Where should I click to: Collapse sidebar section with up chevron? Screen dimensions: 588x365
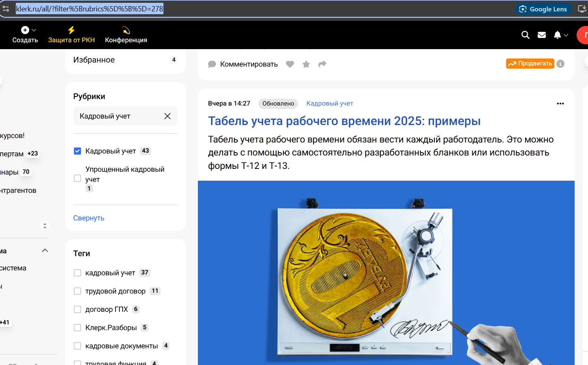tap(45, 251)
